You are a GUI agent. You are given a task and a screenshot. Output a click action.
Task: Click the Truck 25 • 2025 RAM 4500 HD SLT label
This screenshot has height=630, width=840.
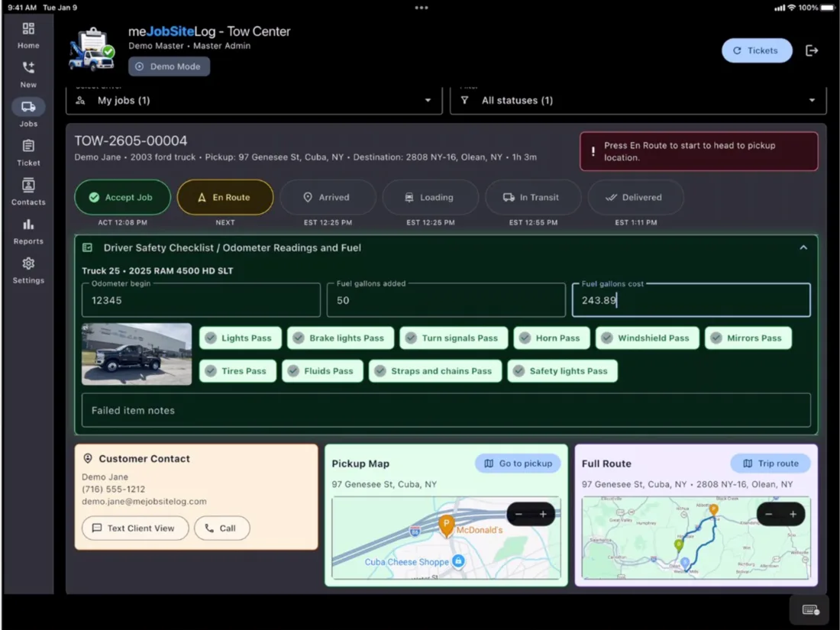coord(157,270)
